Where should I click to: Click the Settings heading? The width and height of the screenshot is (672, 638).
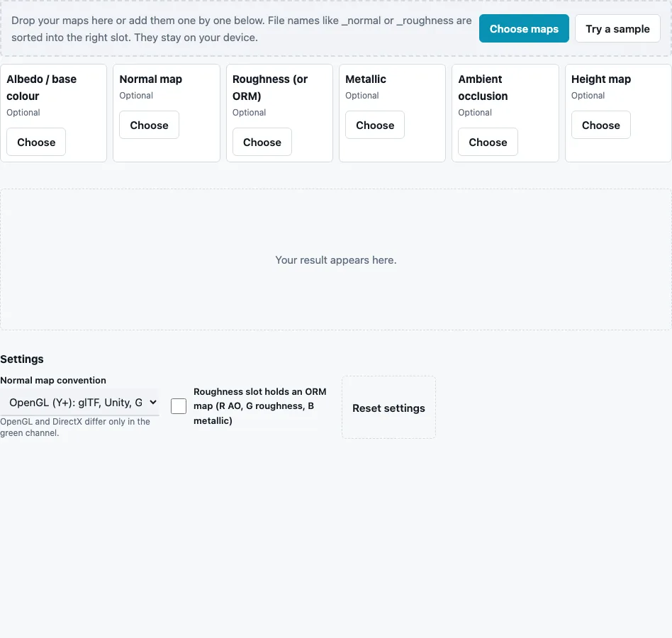(x=22, y=359)
